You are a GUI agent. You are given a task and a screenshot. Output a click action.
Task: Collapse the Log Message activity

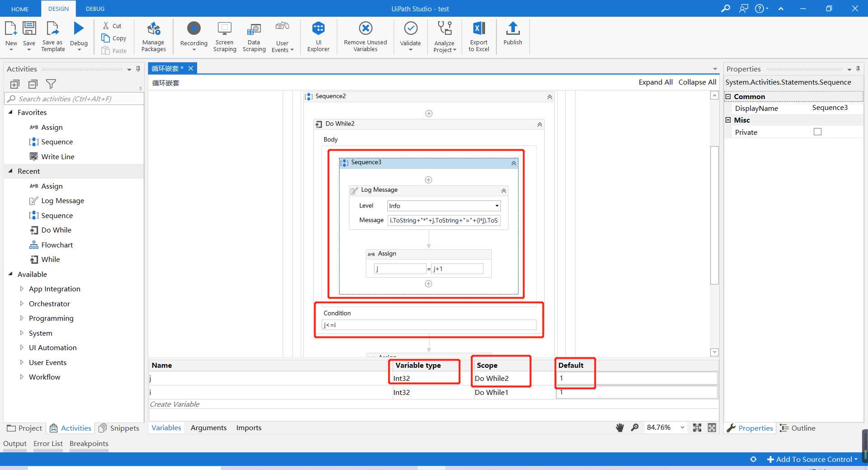[x=504, y=191]
